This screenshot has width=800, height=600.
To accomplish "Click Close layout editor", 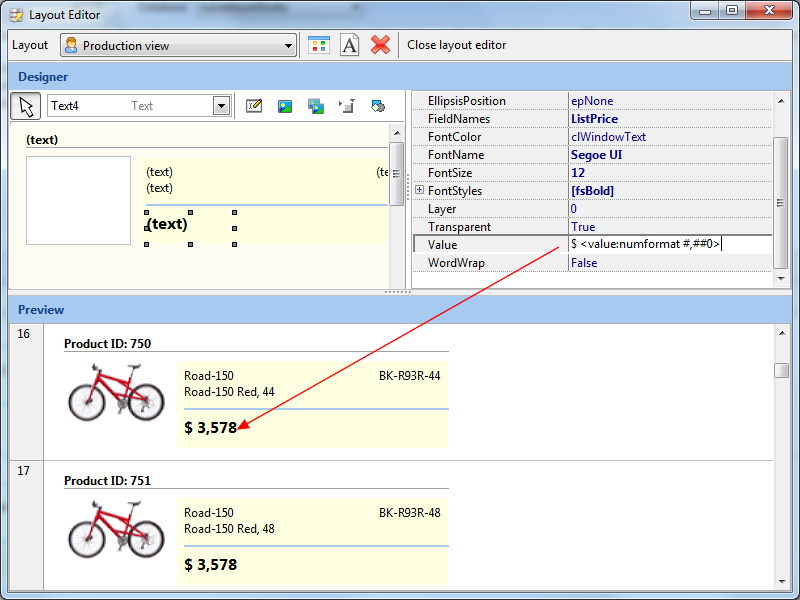I will tap(456, 45).
